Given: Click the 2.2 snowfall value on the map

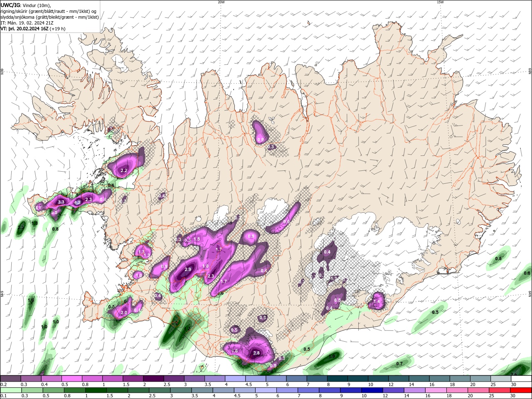Looking at the screenshot, I should [x=124, y=171].
